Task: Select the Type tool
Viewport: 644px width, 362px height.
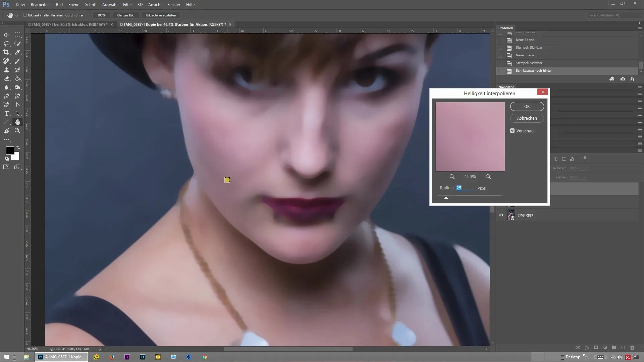Action: pos(6,113)
